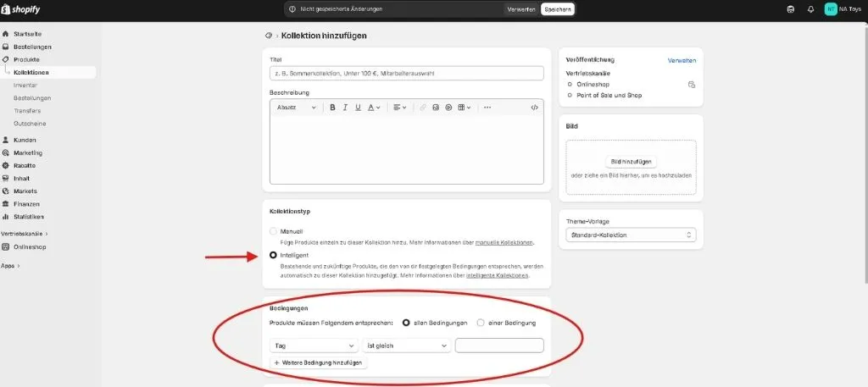Click the 'Bild hinzufügen' button

pos(631,162)
